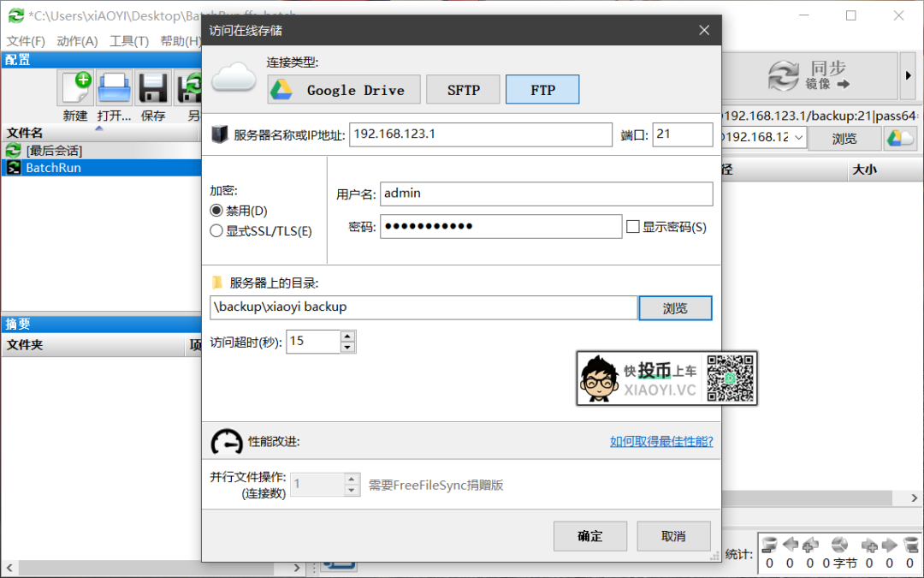This screenshot has height=578, width=924.
Task: Click the server icon before 服务器名称或IP地址
Action: click(216, 134)
